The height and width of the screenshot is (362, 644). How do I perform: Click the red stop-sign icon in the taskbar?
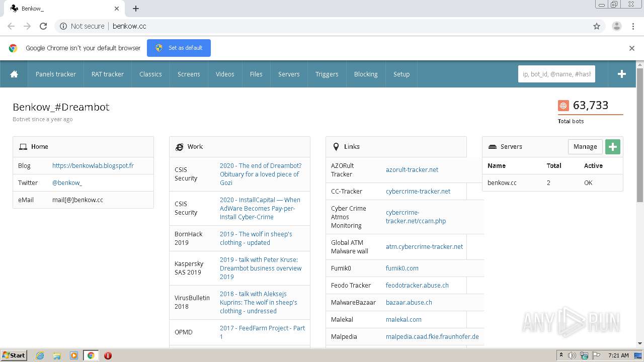108,355
